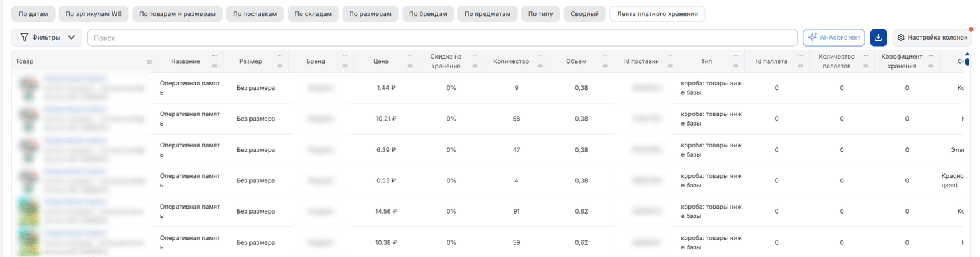The image size is (980, 257).
Task: Open three-dot options on Название column
Action: pos(214,55)
